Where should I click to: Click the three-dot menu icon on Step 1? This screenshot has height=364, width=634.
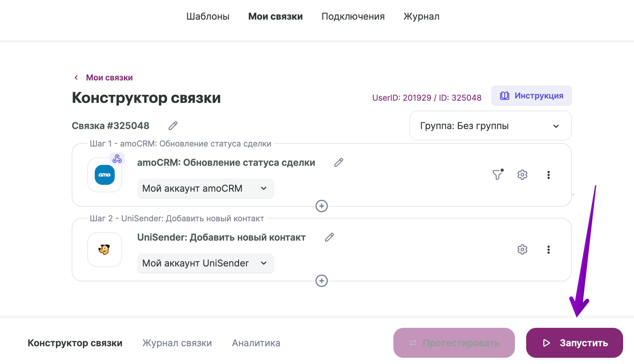[548, 174]
